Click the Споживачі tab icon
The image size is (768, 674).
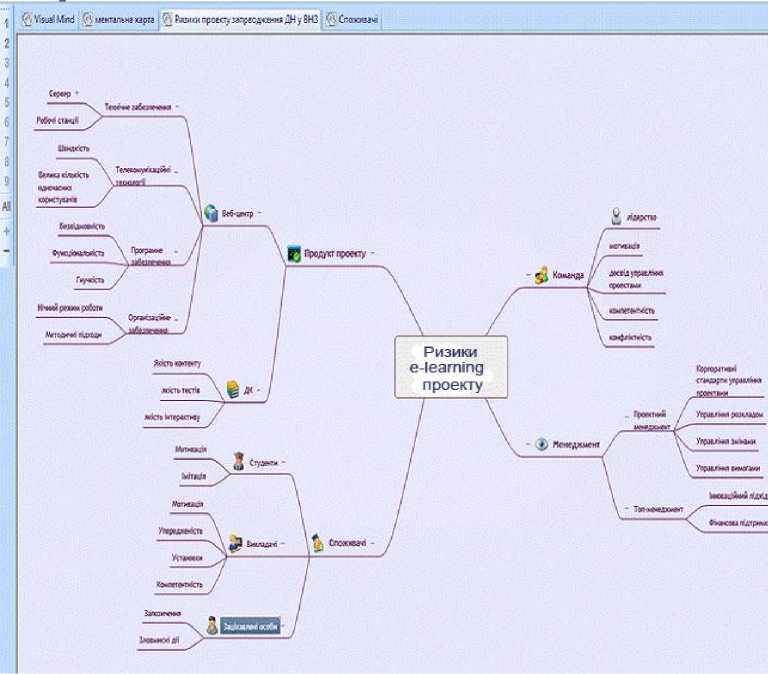tap(331, 19)
